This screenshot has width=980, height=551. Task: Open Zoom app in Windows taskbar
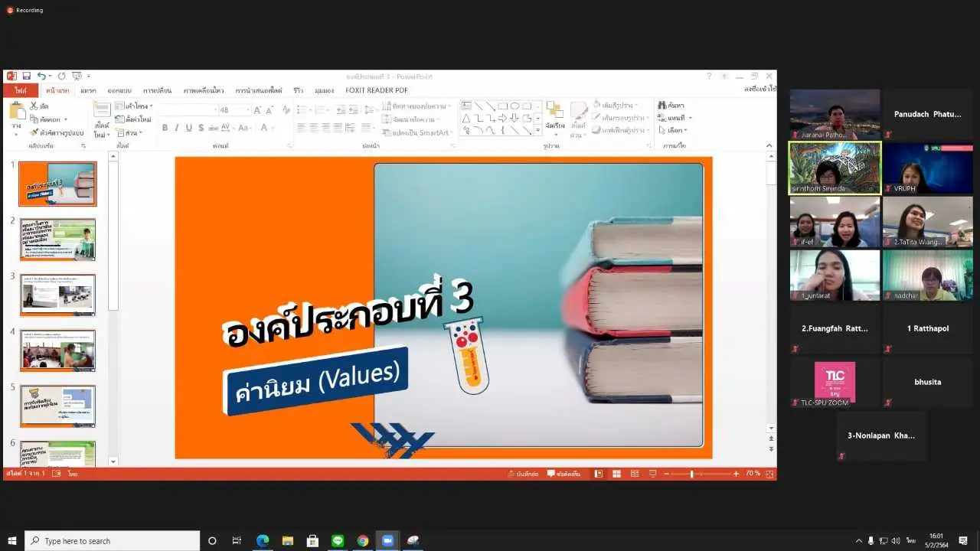387,541
